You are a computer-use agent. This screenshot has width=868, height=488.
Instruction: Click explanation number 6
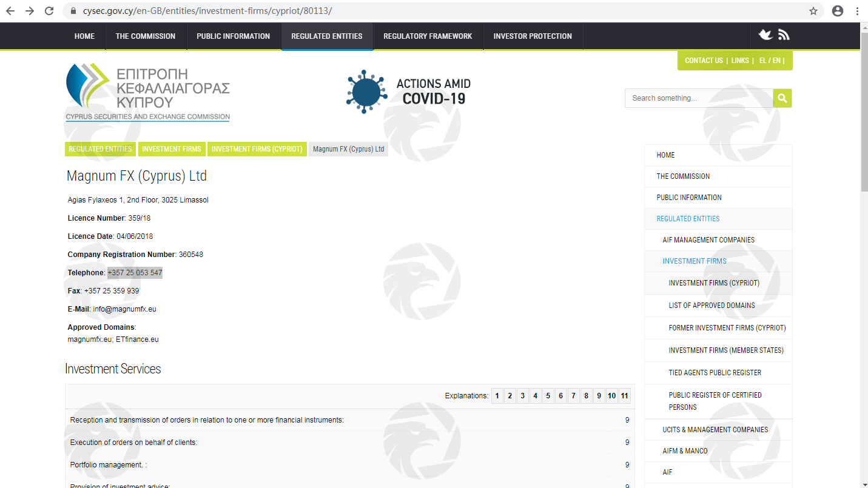pyautogui.click(x=561, y=396)
